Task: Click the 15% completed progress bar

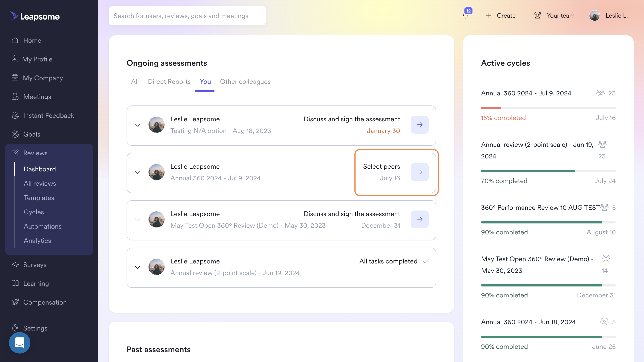Action: pyautogui.click(x=548, y=108)
